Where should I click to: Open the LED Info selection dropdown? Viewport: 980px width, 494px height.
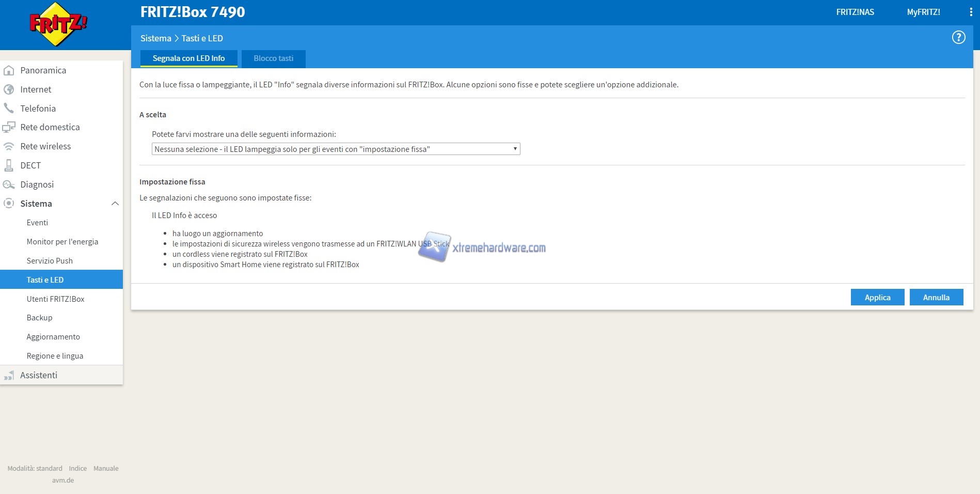336,149
